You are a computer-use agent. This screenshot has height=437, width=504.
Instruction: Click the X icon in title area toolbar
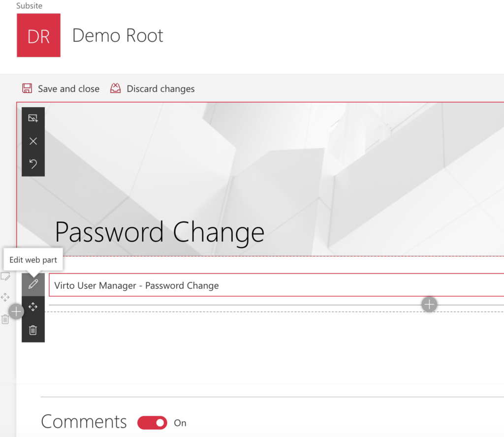(x=33, y=141)
